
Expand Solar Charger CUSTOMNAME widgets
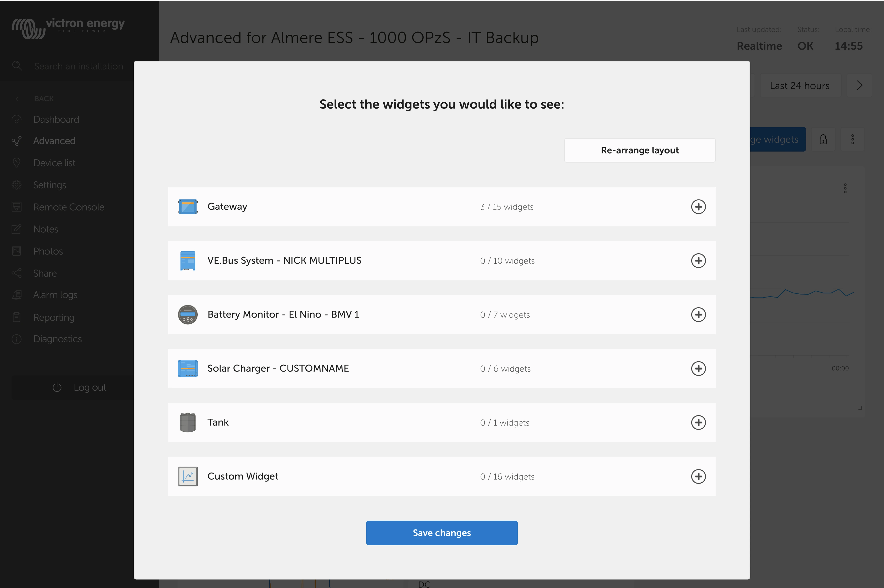(698, 369)
